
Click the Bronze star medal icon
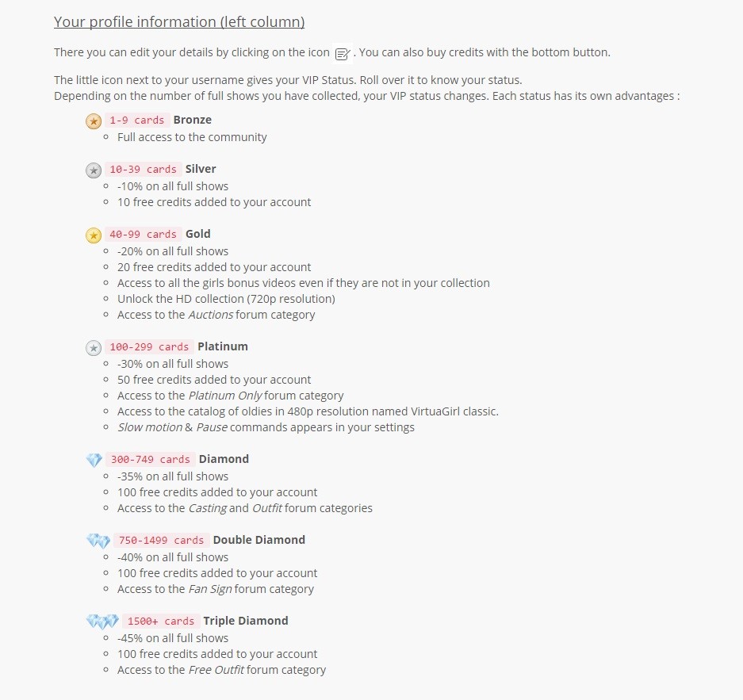[94, 120]
